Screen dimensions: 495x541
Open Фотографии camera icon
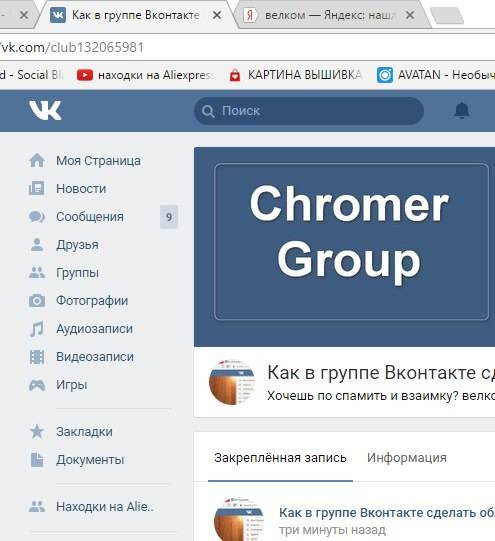tap(37, 301)
